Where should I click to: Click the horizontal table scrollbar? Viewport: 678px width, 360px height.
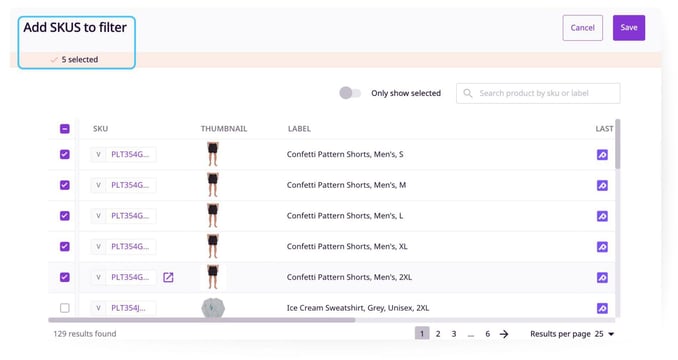[x=201, y=320]
